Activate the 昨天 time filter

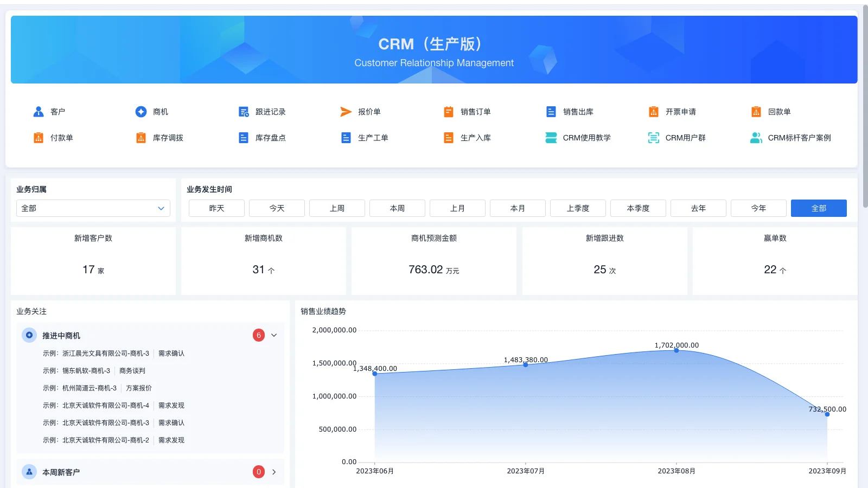pyautogui.click(x=216, y=208)
